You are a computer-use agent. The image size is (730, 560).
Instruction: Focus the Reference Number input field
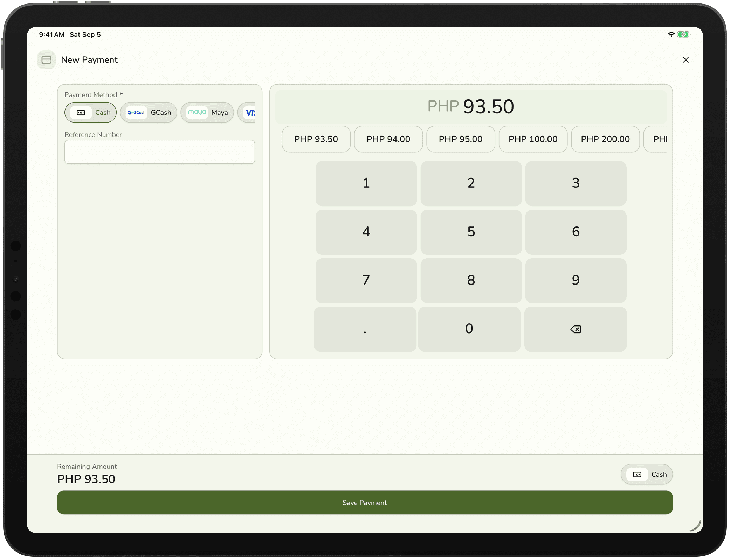coord(160,152)
